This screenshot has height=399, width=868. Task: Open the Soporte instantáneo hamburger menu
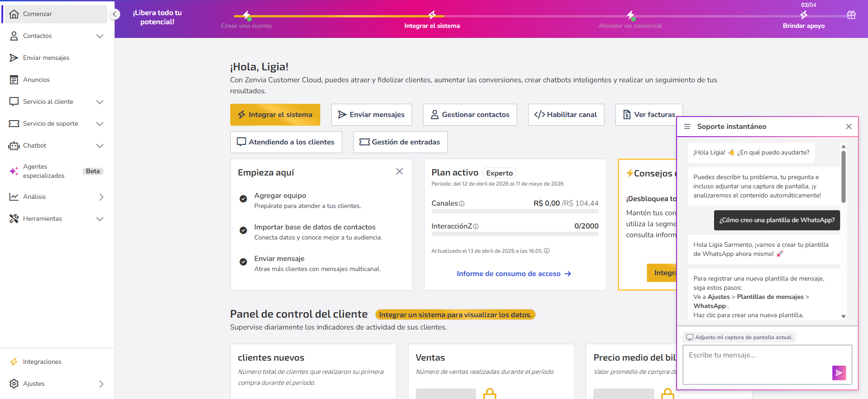tap(687, 127)
